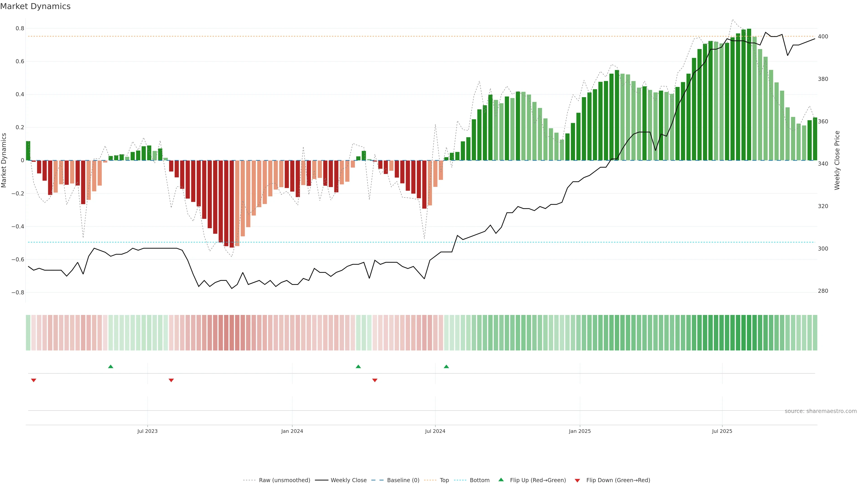Click the leftmost red flip-down triangle marker

point(33,380)
